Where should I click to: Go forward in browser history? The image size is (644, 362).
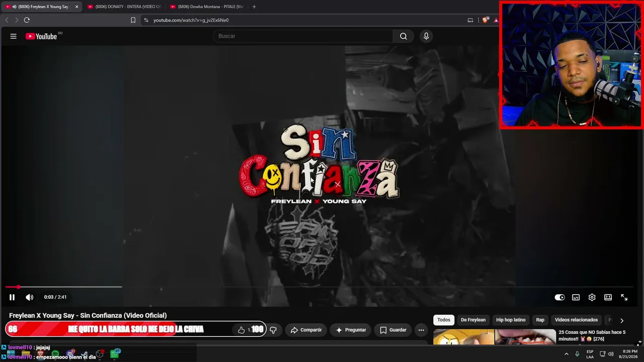17,20
